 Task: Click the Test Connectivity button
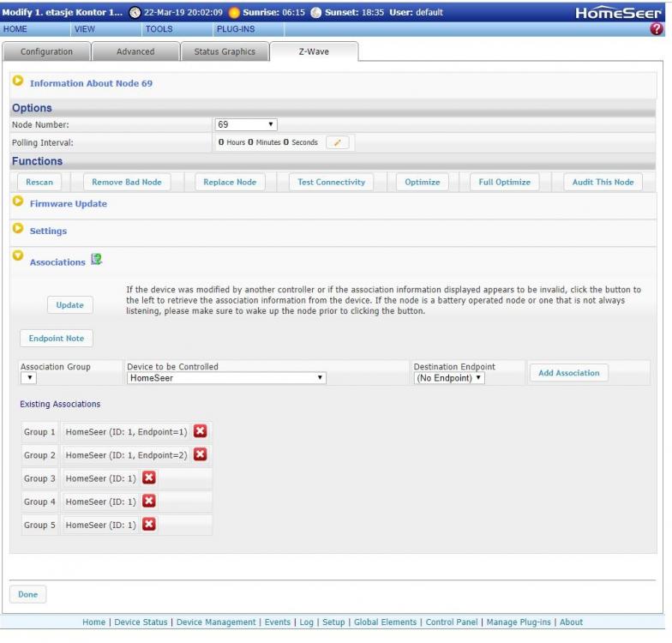coord(331,182)
